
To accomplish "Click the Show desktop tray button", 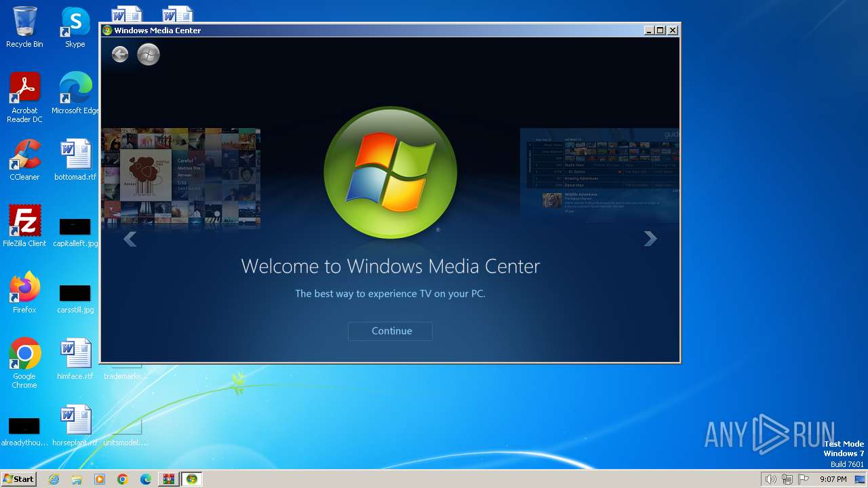I will click(860, 479).
